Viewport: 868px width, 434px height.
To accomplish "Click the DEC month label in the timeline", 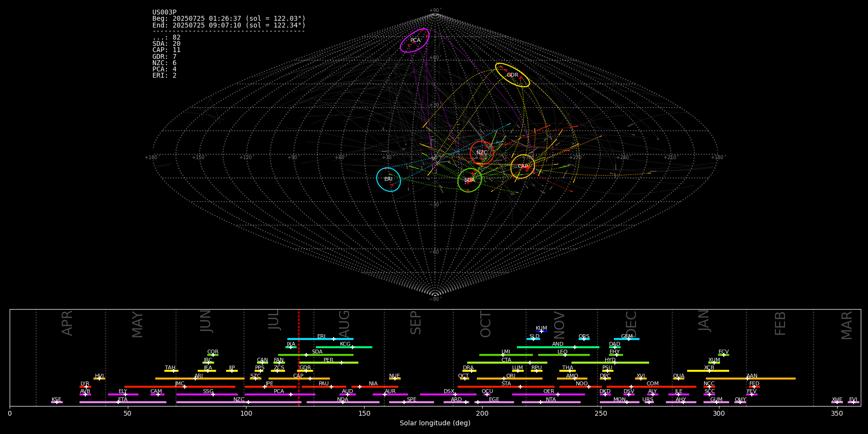I will click(631, 324).
